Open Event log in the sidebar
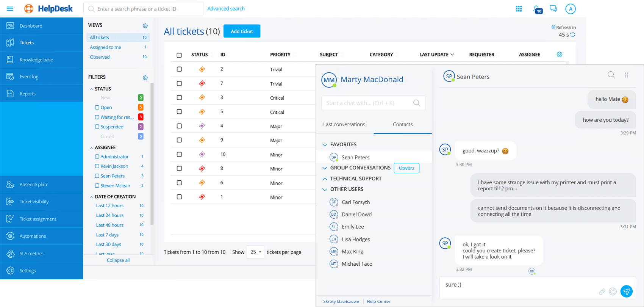This screenshot has width=644, height=307. point(42,77)
